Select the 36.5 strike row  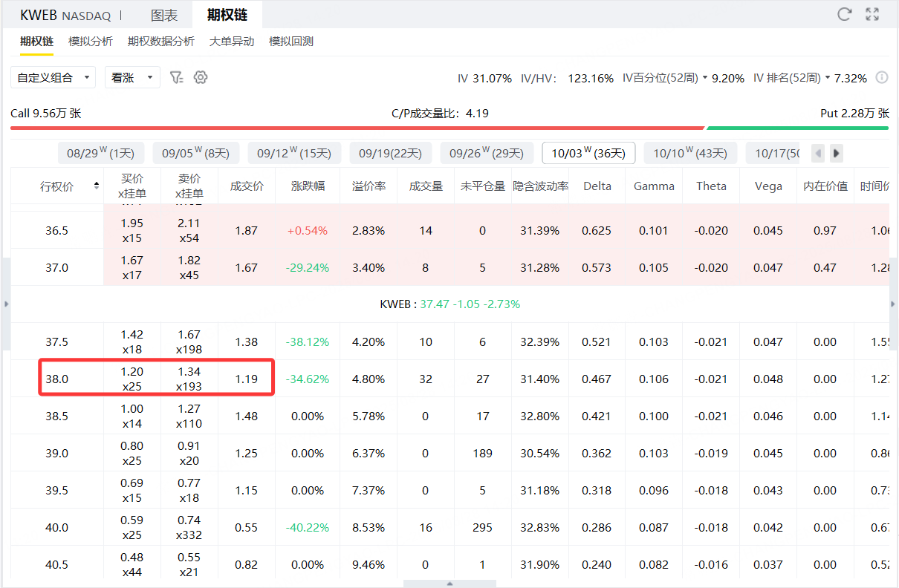tap(449, 230)
